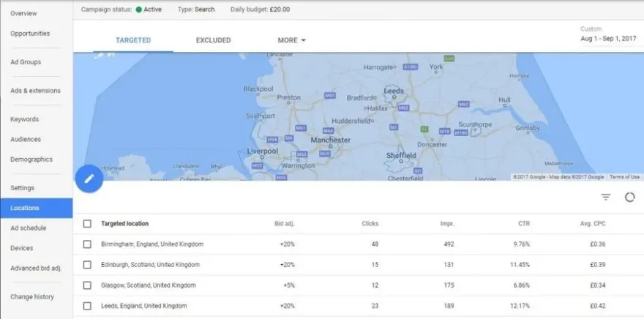644x319 pixels.
Task: Click the circular segment icon beside filter
Action: 629,197
